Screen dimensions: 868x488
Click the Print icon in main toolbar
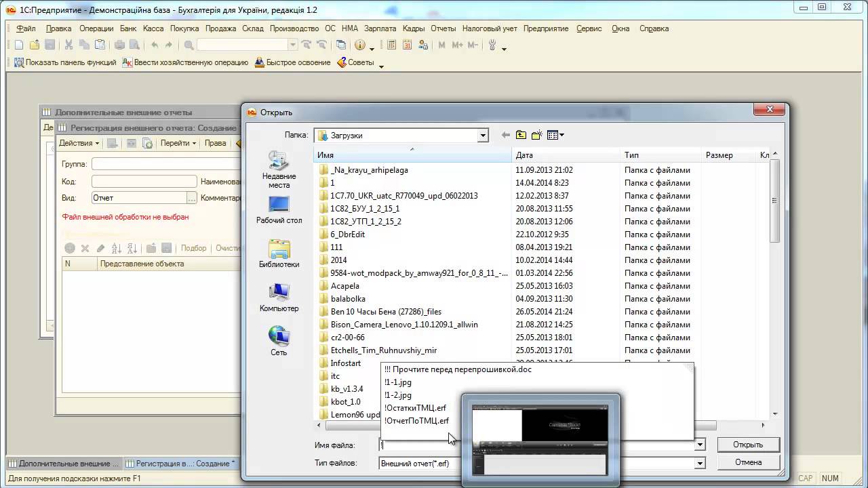(119, 45)
